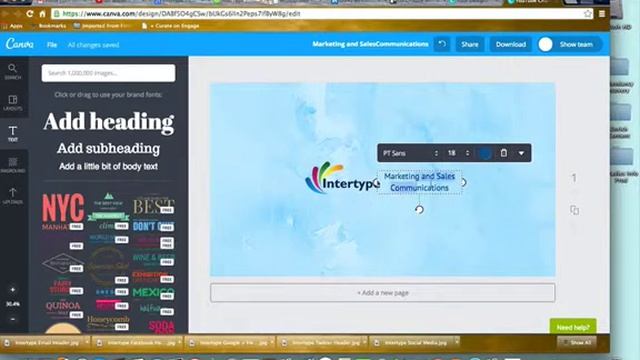The height and width of the screenshot is (360, 640).
Task: Undo the last change
Action: [x=442, y=44]
